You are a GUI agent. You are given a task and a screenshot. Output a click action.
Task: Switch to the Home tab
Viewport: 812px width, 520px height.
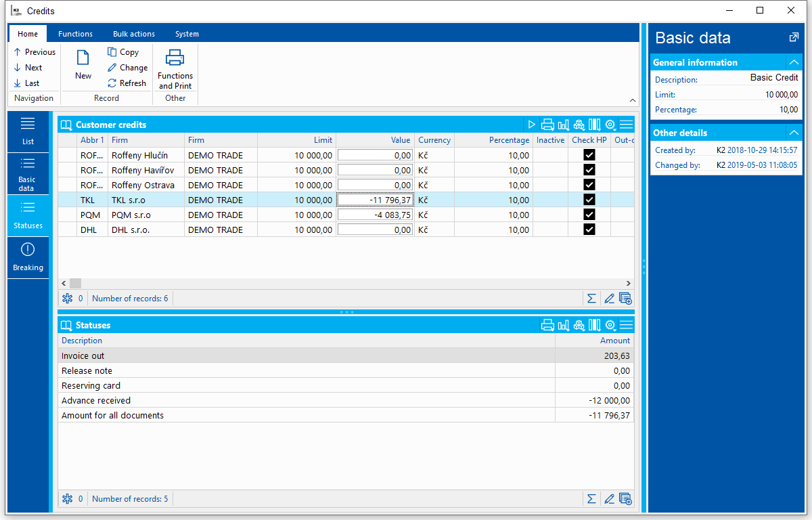coord(28,34)
